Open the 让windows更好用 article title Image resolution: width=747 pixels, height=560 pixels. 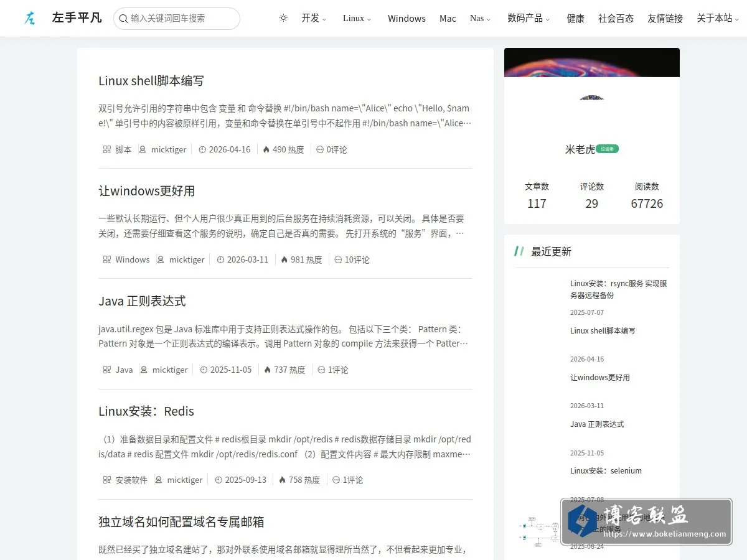(x=147, y=191)
